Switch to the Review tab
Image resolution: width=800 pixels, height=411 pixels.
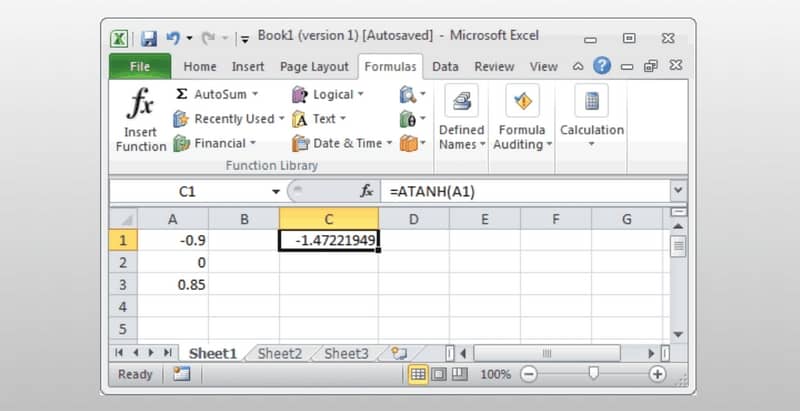point(494,67)
